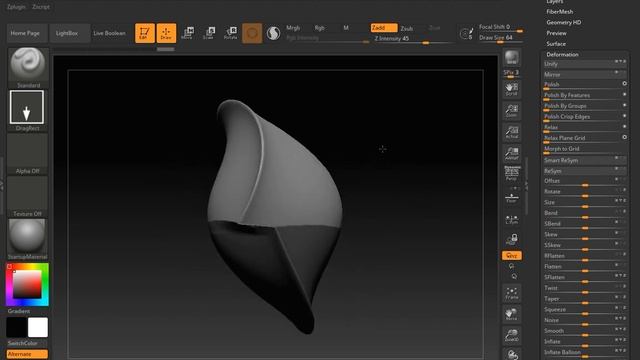Click the Unify deformation button
The height and width of the screenshot is (360, 640).
pyautogui.click(x=584, y=64)
